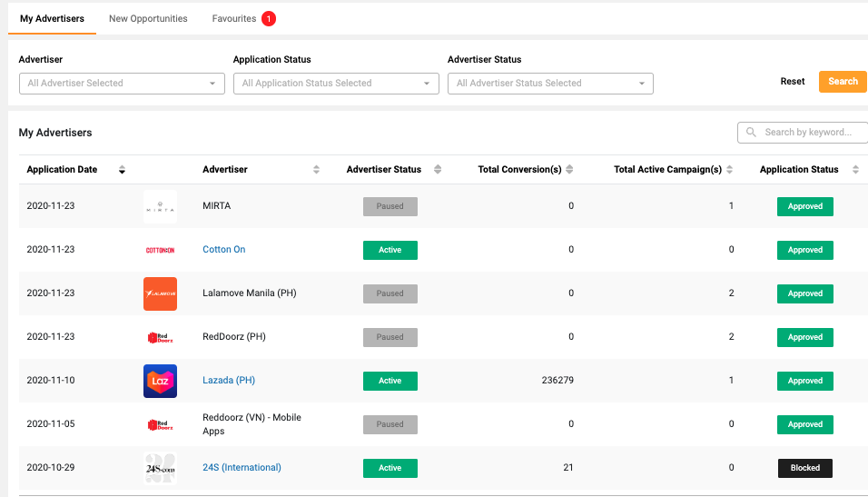The width and height of the screenshot is (868, 497).
Task: Click Lazada (PH) Approved badge
Action: (x=804, y=381)
